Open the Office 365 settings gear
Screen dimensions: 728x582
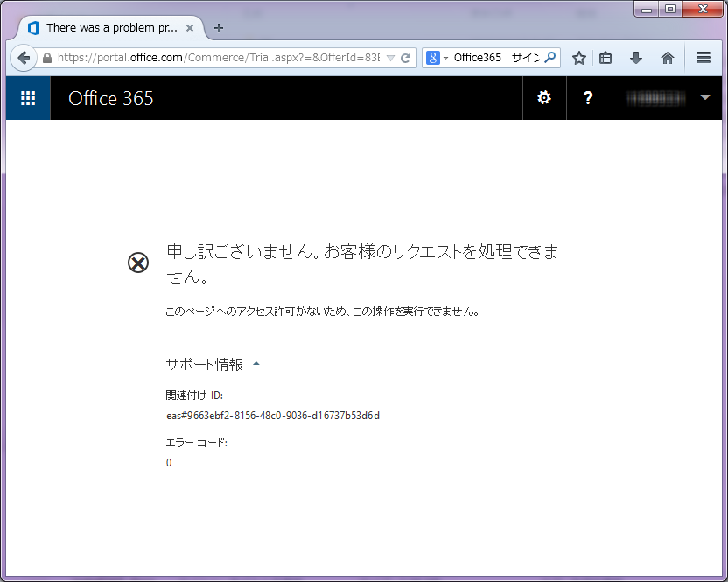coord(544,97)
